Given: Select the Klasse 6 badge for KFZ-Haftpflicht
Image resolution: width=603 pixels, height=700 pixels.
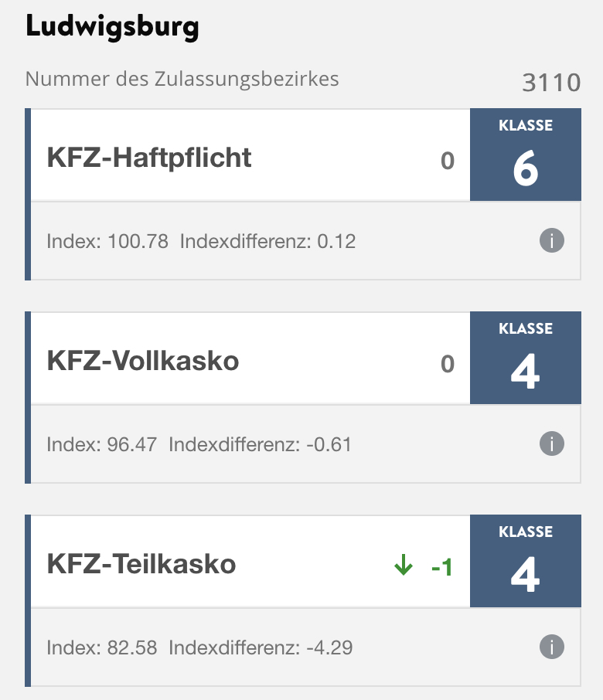Looking at the screenshot, I should 526,155.
